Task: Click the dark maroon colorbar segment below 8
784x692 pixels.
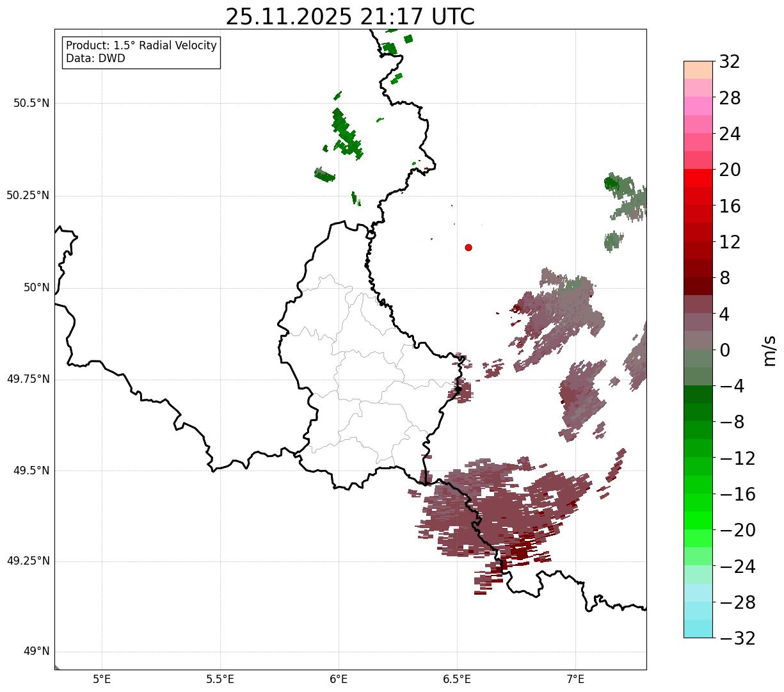Action: click(x=698, y=286)
